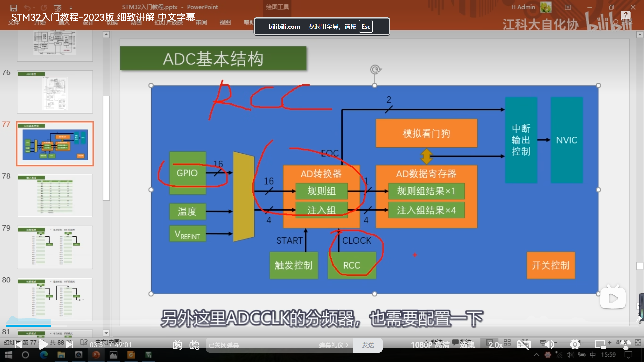Click the thumbnail pane scrollbar thumb
The height and width of the screenshot is (362, 644).
[106, 148]
